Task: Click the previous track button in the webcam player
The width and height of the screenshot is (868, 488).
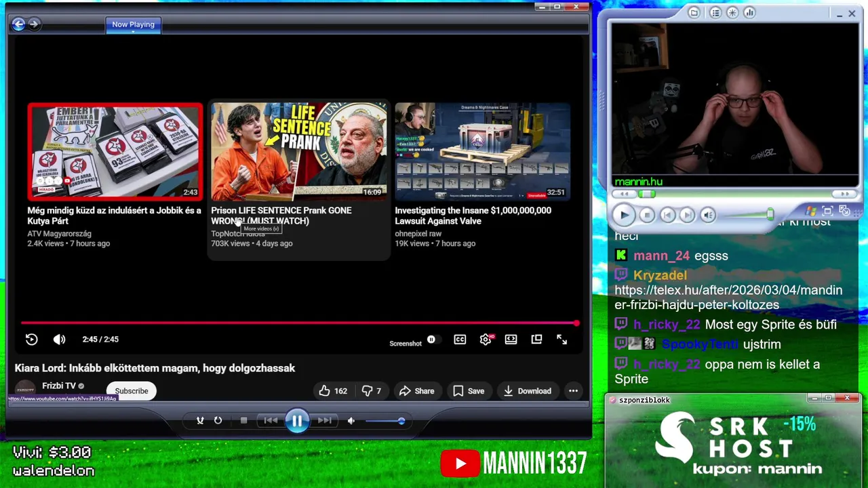Action: click(x=668, y=215)
